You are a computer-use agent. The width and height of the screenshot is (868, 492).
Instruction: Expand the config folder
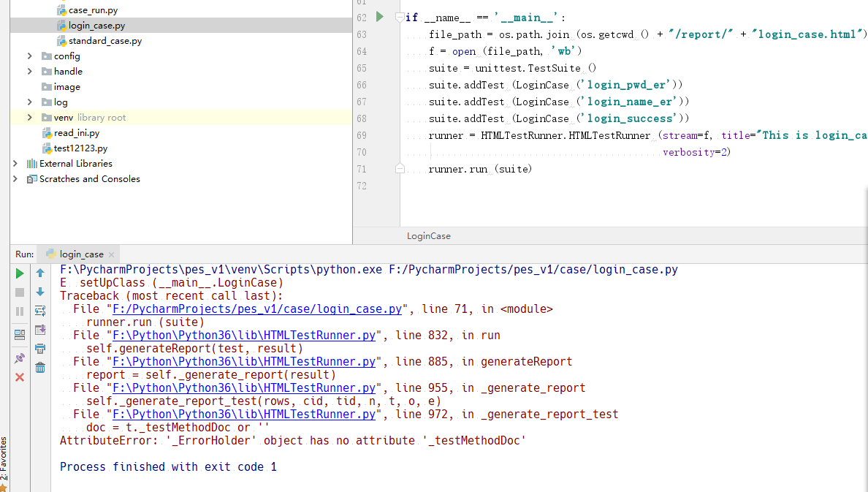click(29, 56)
